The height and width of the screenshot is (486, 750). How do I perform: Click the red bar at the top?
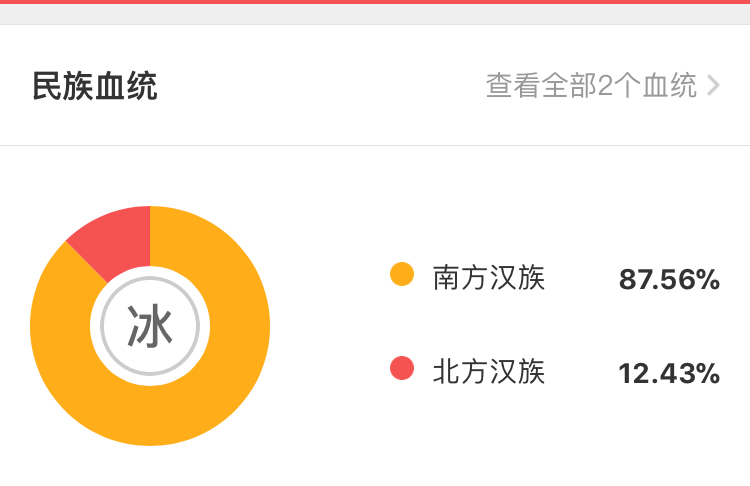pos(375,2)
